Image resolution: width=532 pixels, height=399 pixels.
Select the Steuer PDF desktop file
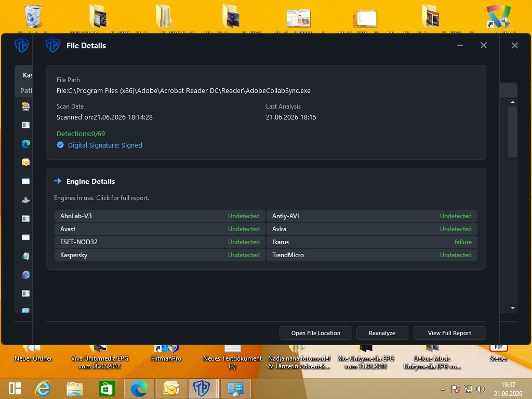pyautogui.click(x=498, y=354)
